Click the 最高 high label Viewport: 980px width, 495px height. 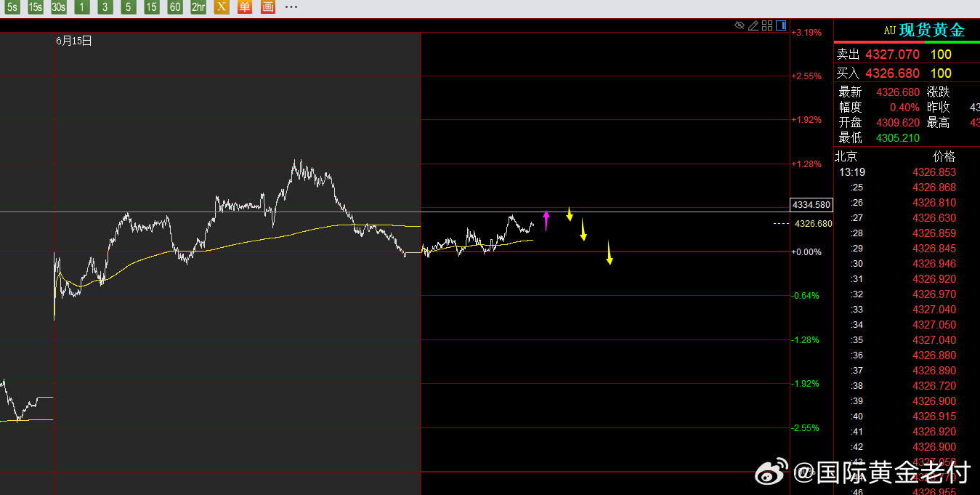[938, 123]
